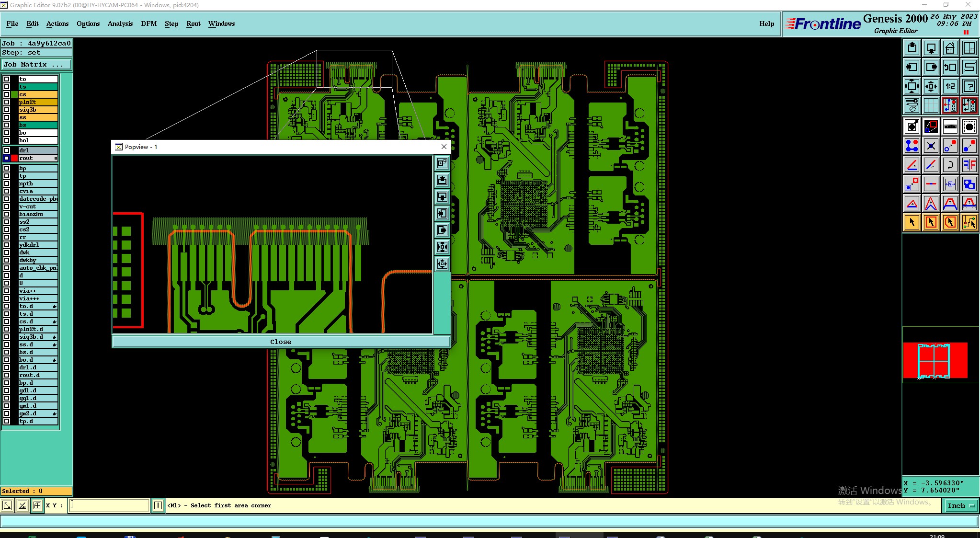Click the marker on sig3b.d layer row
The width and height of the screenshot is (980, 538).
pos(55,337)
